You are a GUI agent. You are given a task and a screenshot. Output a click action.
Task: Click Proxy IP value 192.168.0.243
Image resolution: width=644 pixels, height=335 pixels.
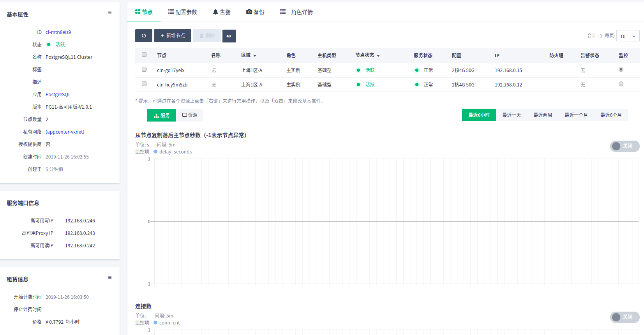coord(80,233)
